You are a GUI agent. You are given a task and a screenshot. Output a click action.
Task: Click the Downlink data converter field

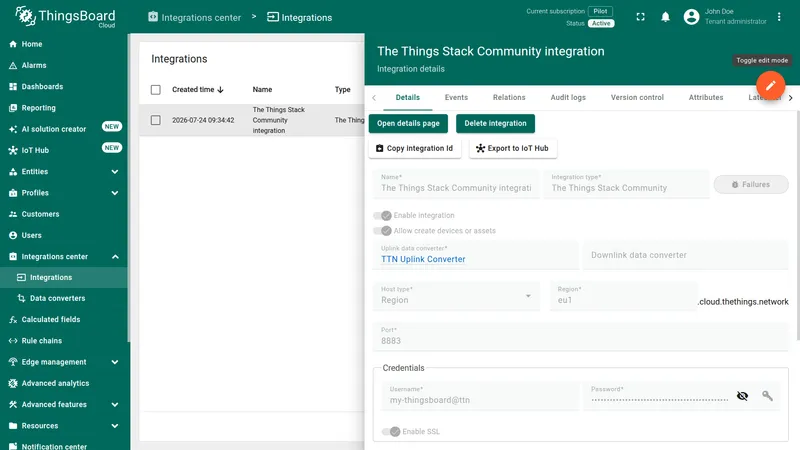coord(686,255)
